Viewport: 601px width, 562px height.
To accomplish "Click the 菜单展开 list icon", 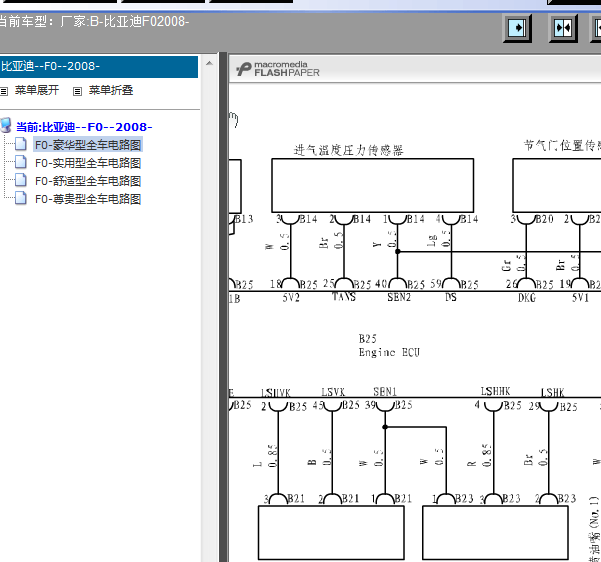I will pyautogui.click(x=4, y=91).
